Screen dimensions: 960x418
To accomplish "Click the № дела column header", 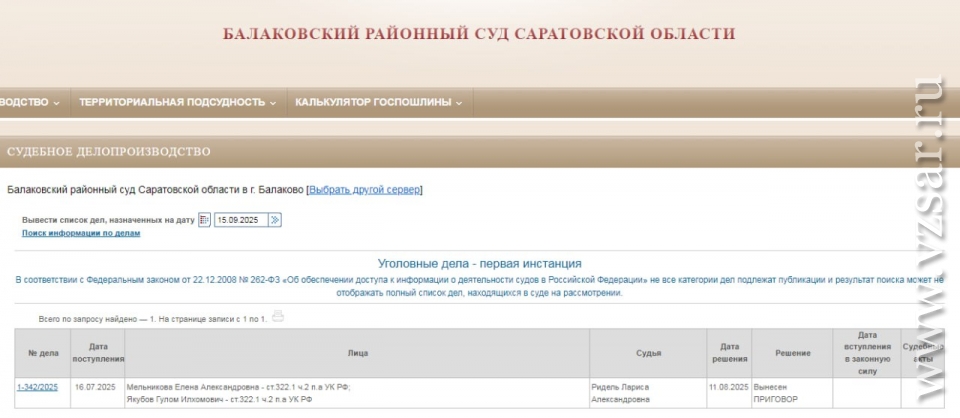I will coord(43,352).
